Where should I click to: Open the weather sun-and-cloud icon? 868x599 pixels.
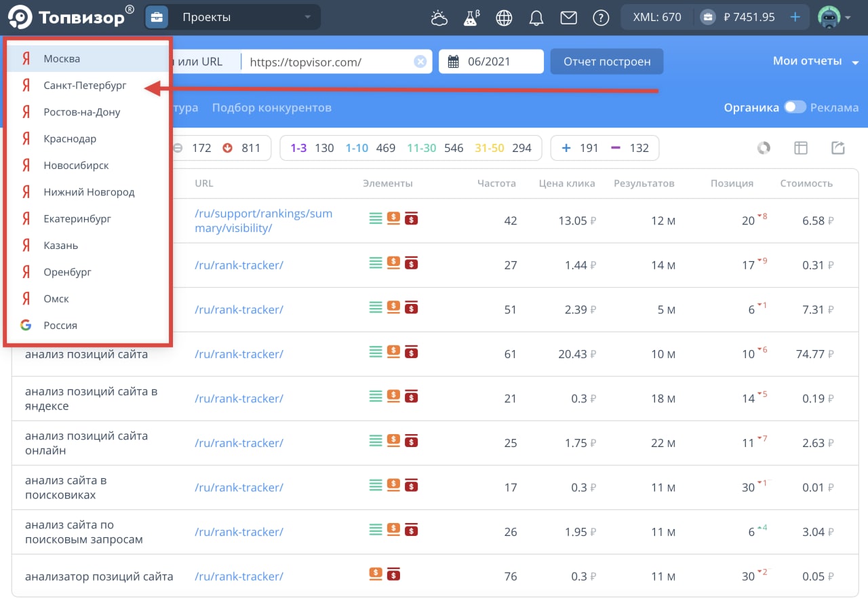tap(439, 18)
